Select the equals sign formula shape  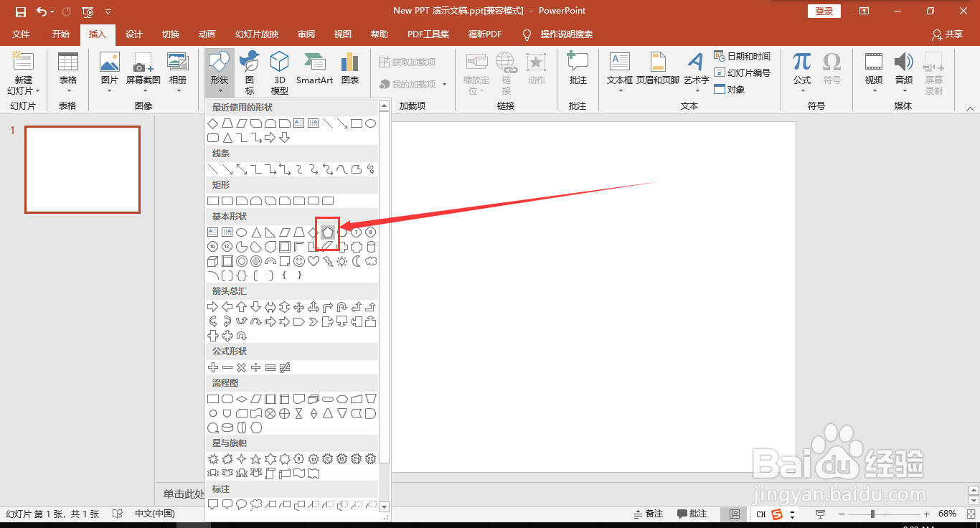click(270, 367)
